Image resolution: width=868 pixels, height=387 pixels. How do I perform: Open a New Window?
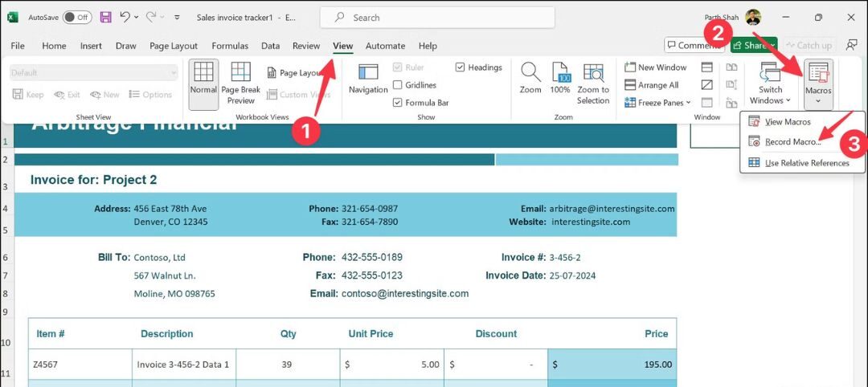(655, 67)
